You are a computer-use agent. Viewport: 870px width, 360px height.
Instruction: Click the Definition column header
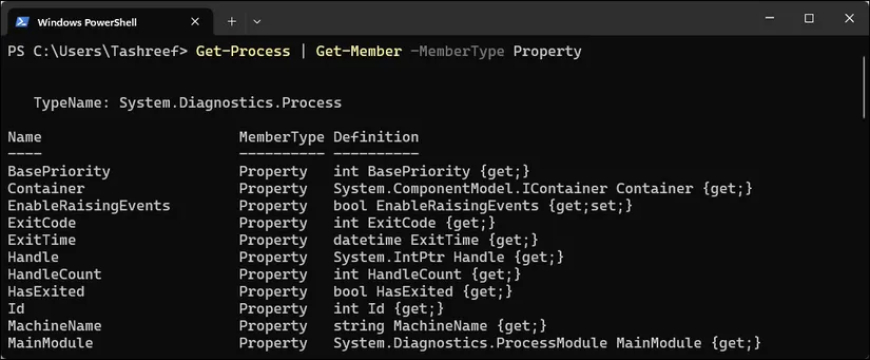coord(376,137)
